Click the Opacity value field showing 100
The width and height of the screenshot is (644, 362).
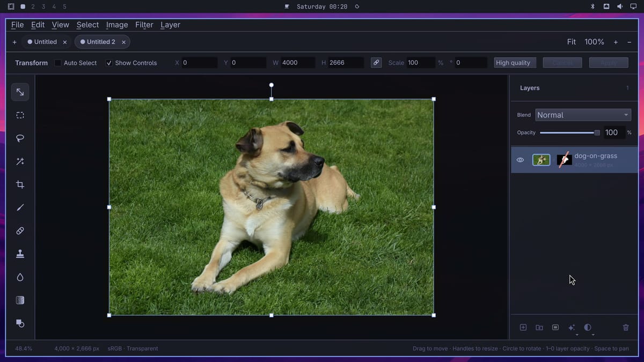point(614,132)
